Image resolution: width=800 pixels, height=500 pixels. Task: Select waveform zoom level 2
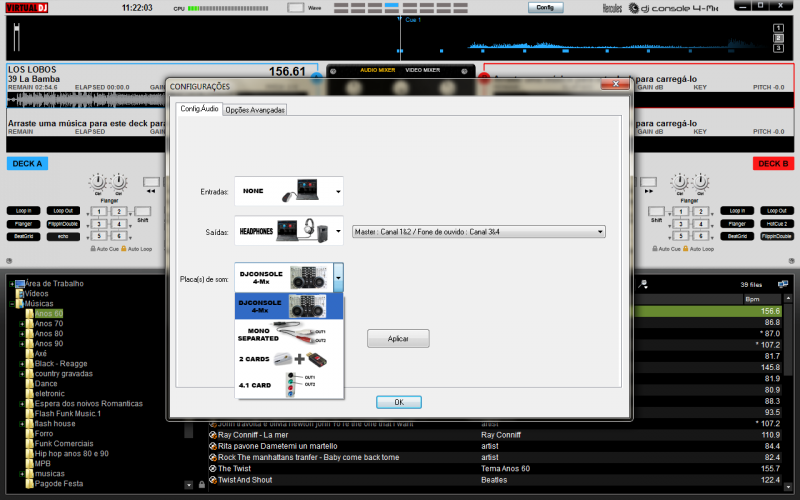pyautogui.click(x=778, y=38)
